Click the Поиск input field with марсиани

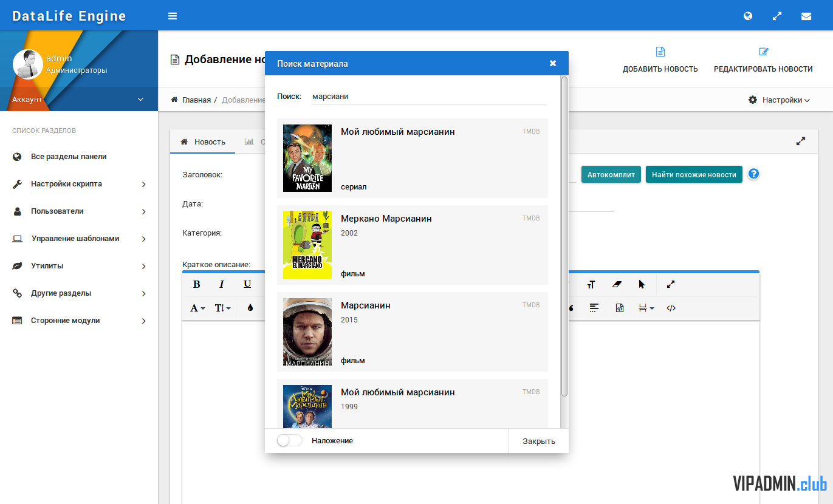tap(428, 97)
